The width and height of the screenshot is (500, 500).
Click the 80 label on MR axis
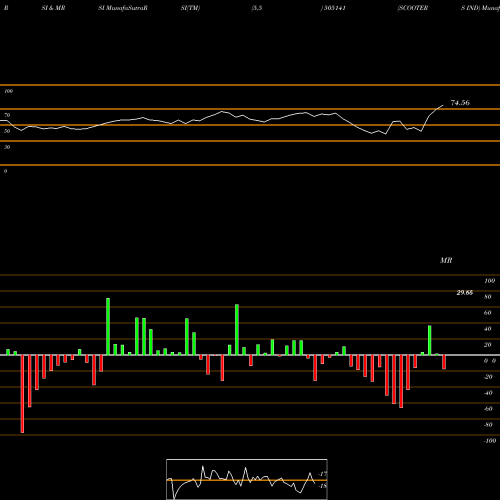point(488,297)
